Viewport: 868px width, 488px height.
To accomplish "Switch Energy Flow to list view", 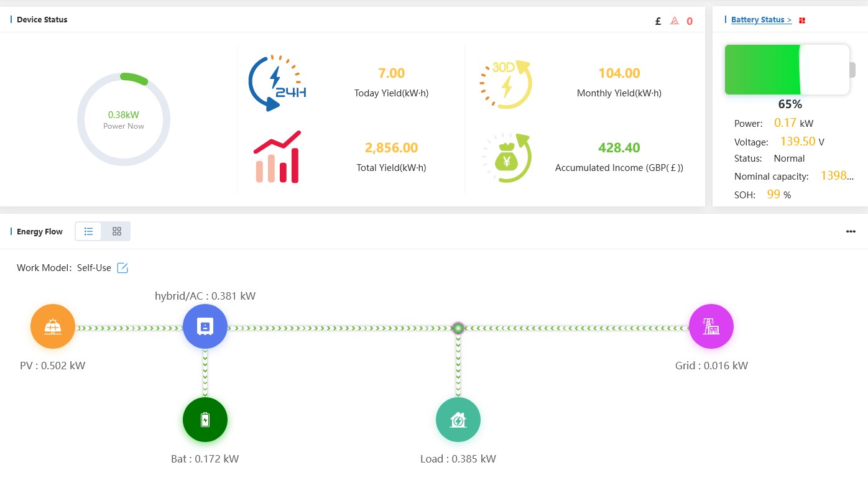I will click(89, 231).
